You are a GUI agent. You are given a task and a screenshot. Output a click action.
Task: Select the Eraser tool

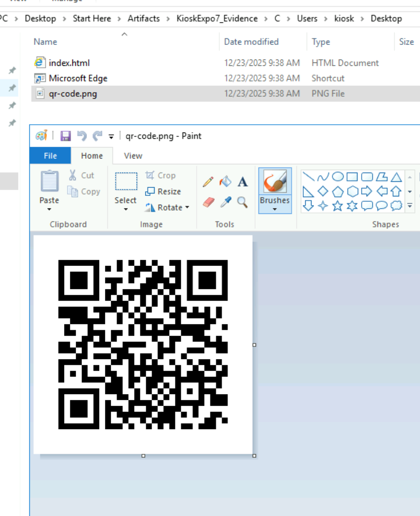(x=208, y=202)
